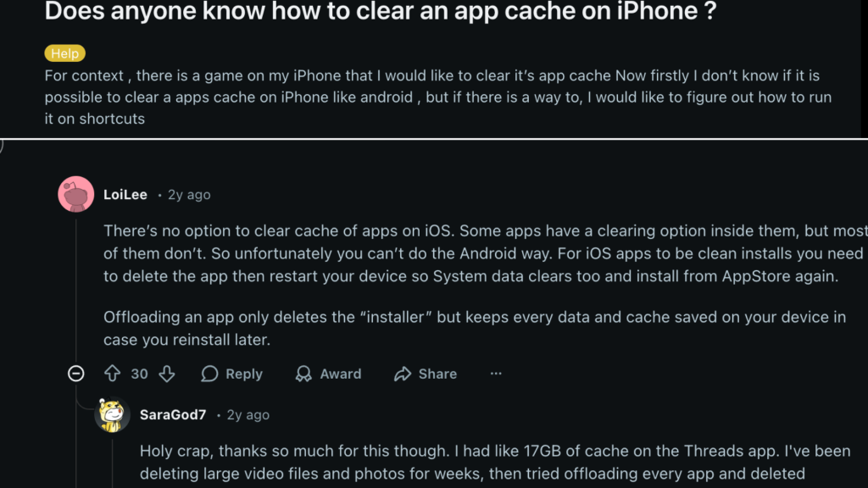Upvote LoiLee's comment
This screenshot has width=868, height=488.
click(112, 374)
